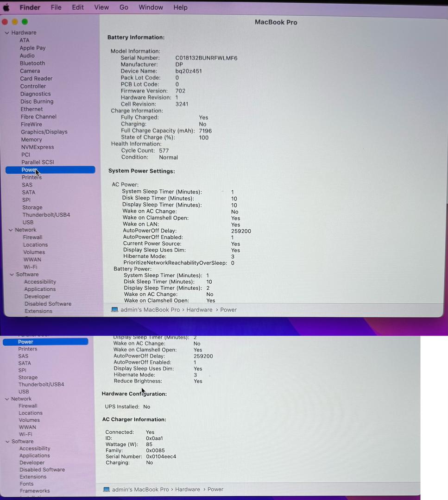Click charger ID value 0x0aa1

coord(154,438)
